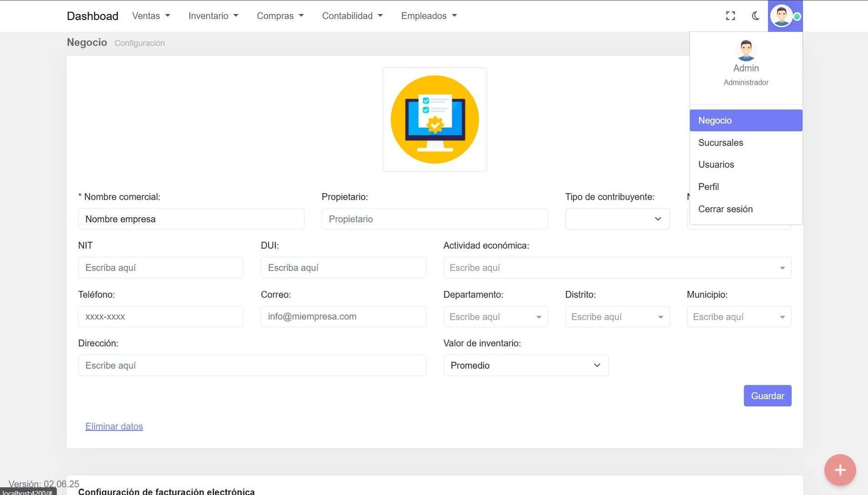Expand the Inventario menu
Image resolution: width=868 pixels, height=495 pixels.
coord(213,16)
